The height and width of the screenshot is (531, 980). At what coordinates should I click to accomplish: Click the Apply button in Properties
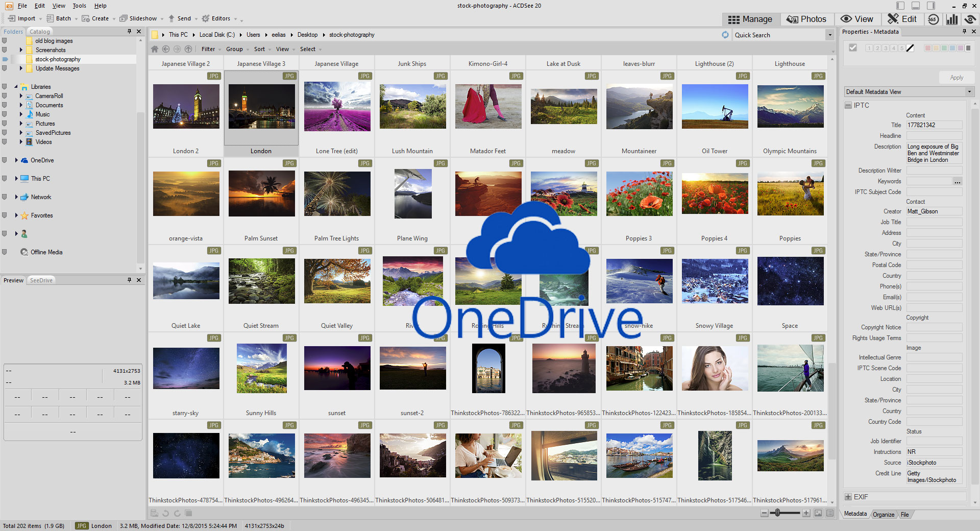[957, 78]
